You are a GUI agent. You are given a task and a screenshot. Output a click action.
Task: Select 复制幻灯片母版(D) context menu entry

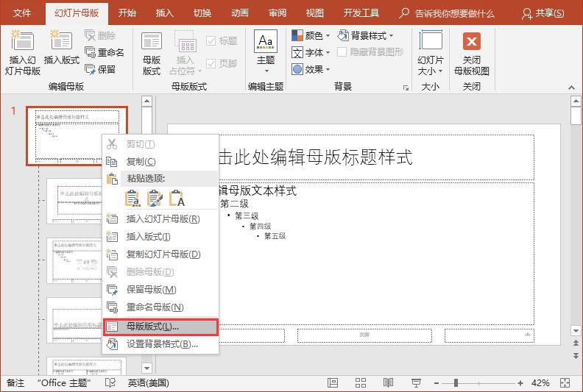(160, 254)
